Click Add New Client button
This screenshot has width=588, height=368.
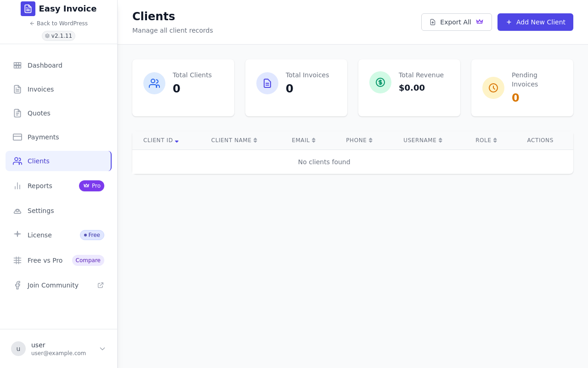[x=535, y=22]
